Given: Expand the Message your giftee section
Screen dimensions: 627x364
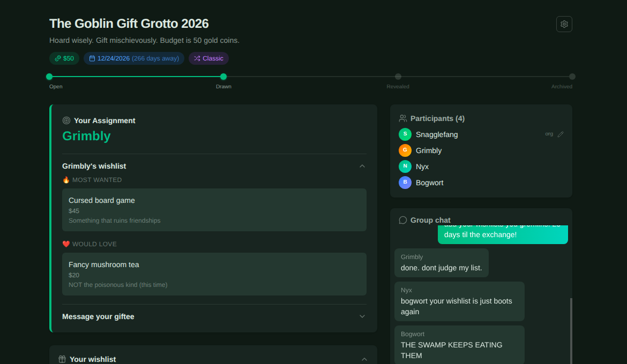Looking at the screenshot, I should click(x=362, y=316).
